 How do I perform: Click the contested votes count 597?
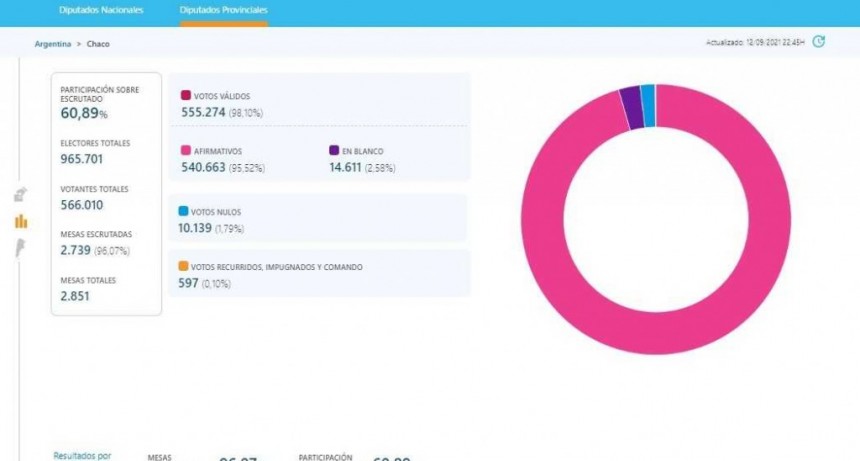click(188, 283)
